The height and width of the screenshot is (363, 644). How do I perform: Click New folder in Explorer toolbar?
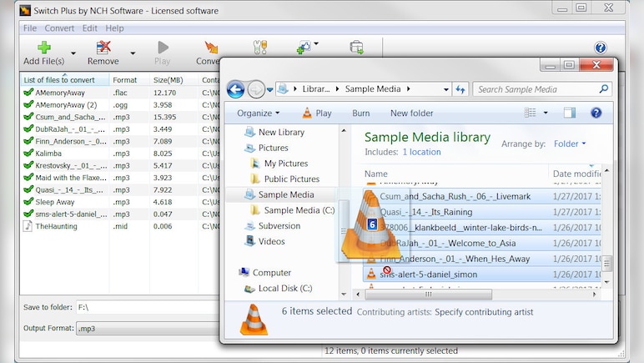point(411,113)
